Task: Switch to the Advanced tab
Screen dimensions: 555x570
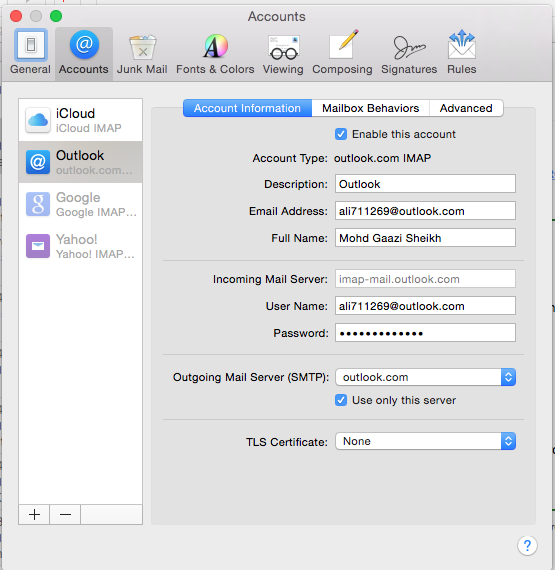Action: 466,108
